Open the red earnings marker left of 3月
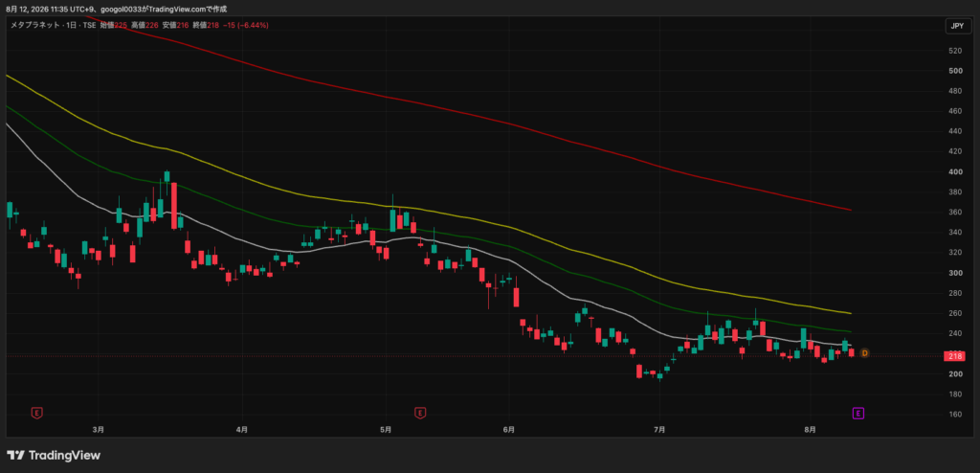 click(37, 413)
